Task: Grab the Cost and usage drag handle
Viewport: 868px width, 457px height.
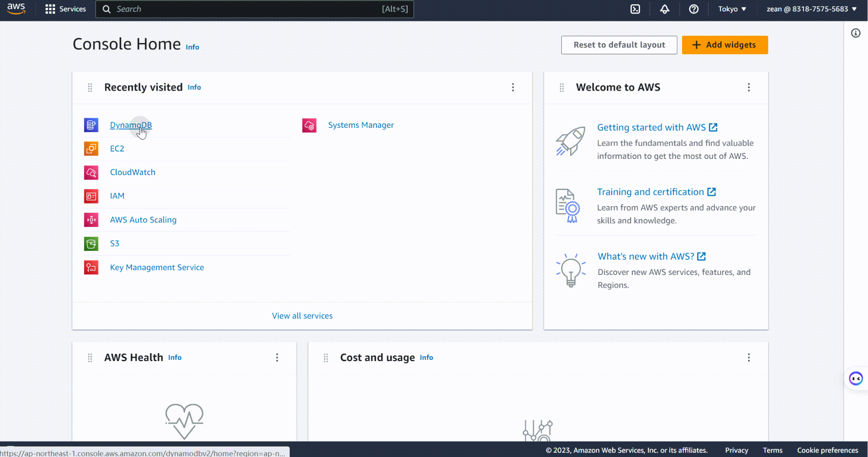Action: (325, 358)
